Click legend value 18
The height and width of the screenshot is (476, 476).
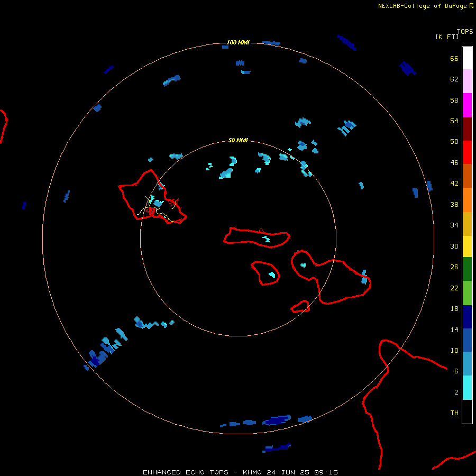(x=454, y=309)
